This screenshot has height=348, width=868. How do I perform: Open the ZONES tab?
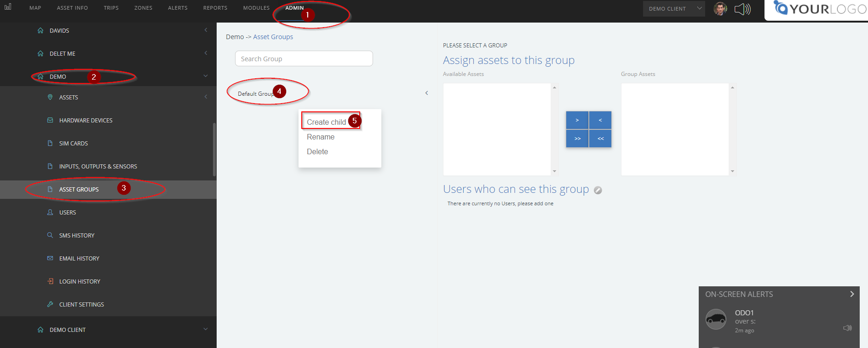[144, 8]
